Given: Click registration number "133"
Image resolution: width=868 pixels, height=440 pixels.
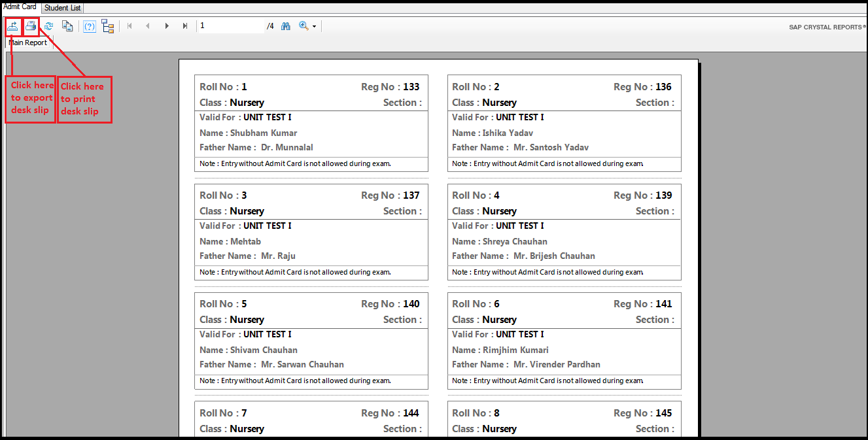Looking at the screenshot, I should coord(411,87).
